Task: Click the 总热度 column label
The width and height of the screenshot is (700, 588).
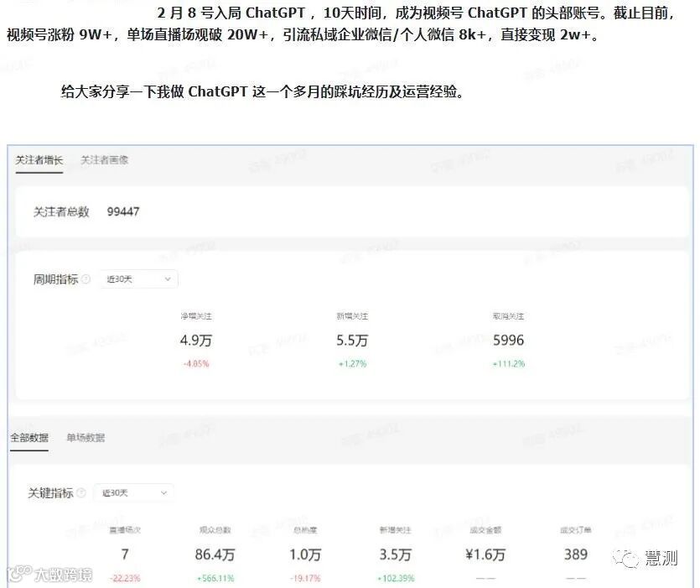Action: coord(305,530)
